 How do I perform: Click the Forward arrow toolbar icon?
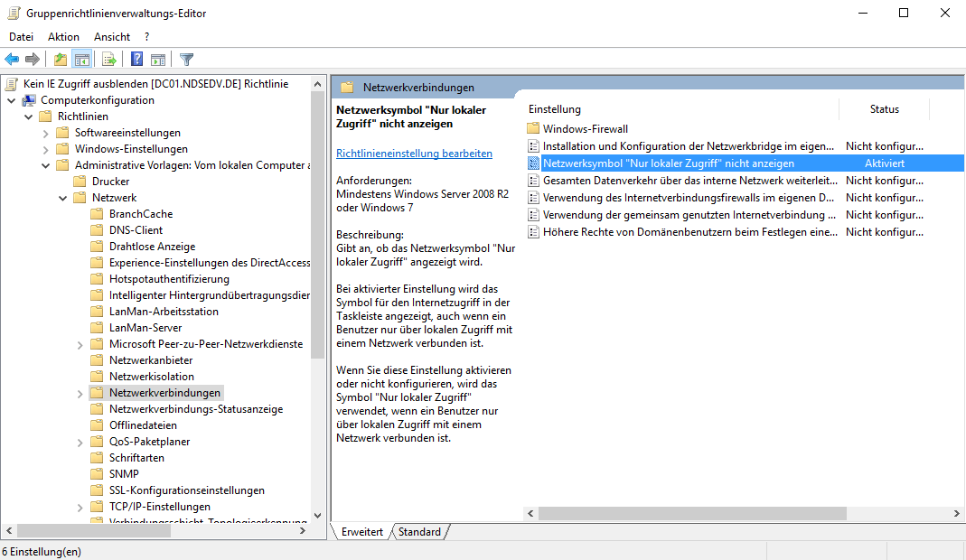[x=33, y=60]
